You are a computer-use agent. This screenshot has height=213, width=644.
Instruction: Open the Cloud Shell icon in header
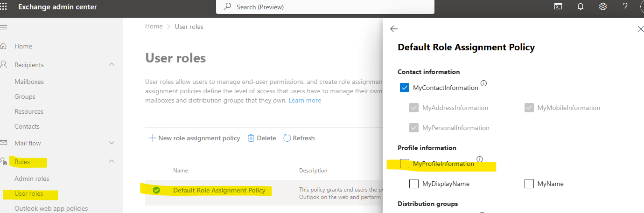[558, 7]
